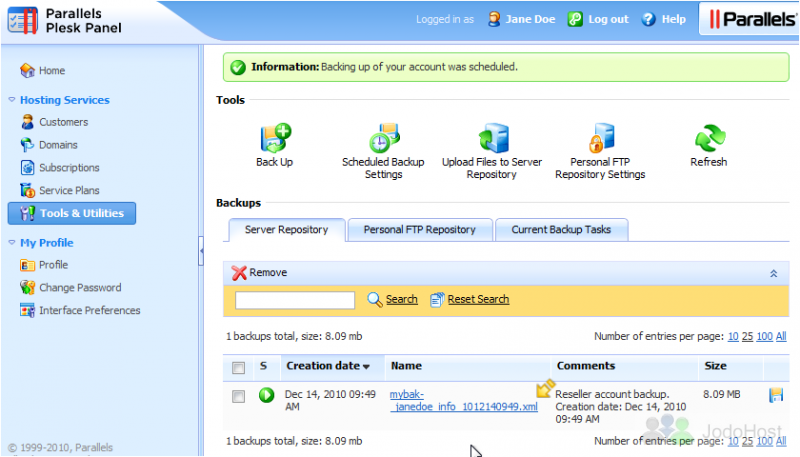The height and width of the screenshot is (457, 800).
Task: Click the Help question mark icon
Action: 648,19
